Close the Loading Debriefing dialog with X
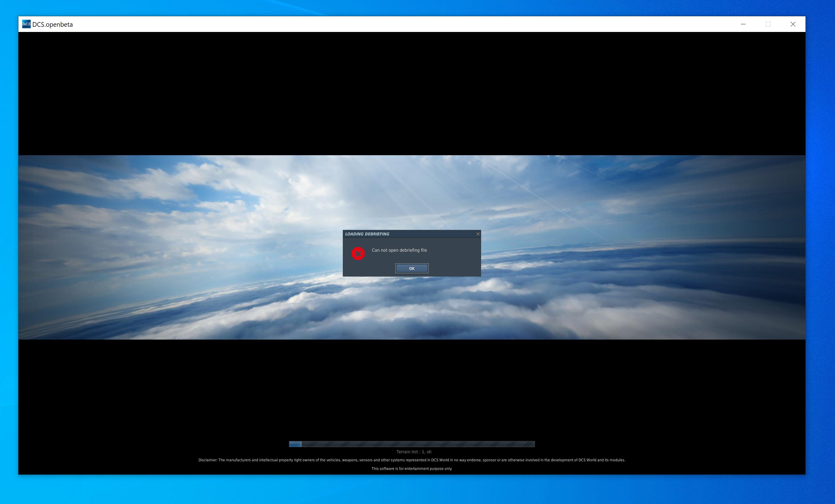This screenshot has height=504, width=835. (478, 234)
